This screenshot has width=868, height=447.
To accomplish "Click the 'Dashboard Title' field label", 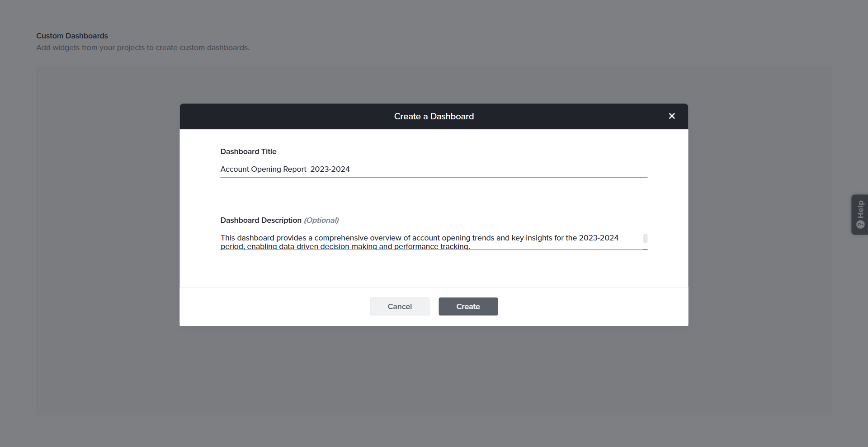I will [248, 152].
